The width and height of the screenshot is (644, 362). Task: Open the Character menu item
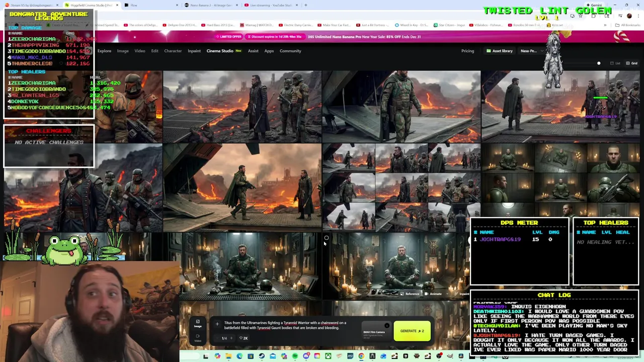[173, 51]
